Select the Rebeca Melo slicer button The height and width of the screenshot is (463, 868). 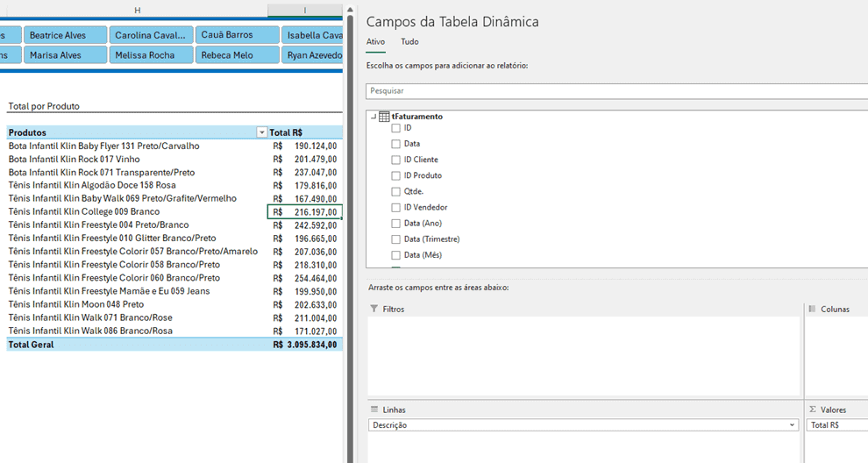(x=237, y=55)
